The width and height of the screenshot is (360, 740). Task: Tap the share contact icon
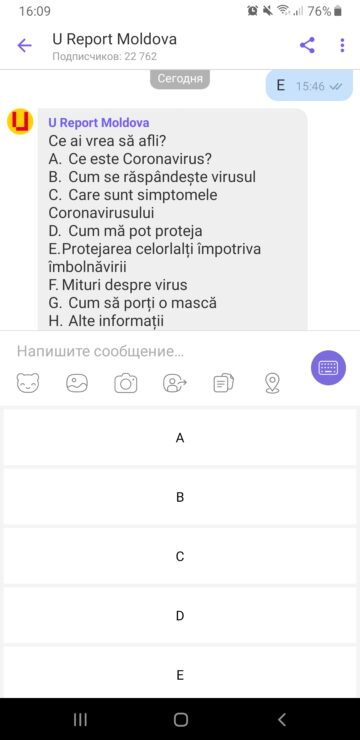click(x=175, y=383)
